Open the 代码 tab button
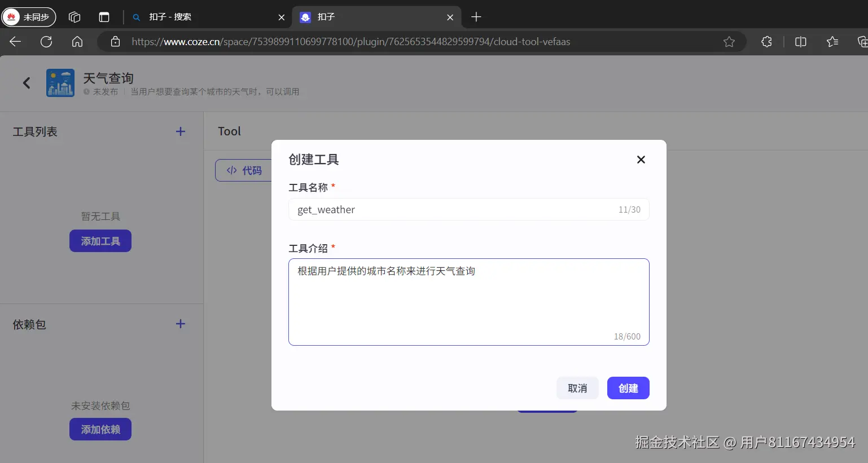Viewport: 868px width, 463px height. point(244,170)
